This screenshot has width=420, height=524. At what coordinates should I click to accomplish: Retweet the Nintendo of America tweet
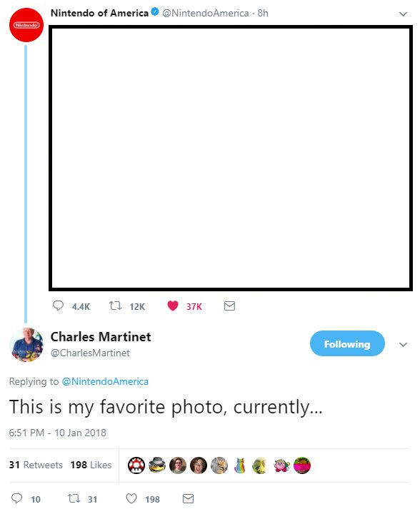(116, 306)
